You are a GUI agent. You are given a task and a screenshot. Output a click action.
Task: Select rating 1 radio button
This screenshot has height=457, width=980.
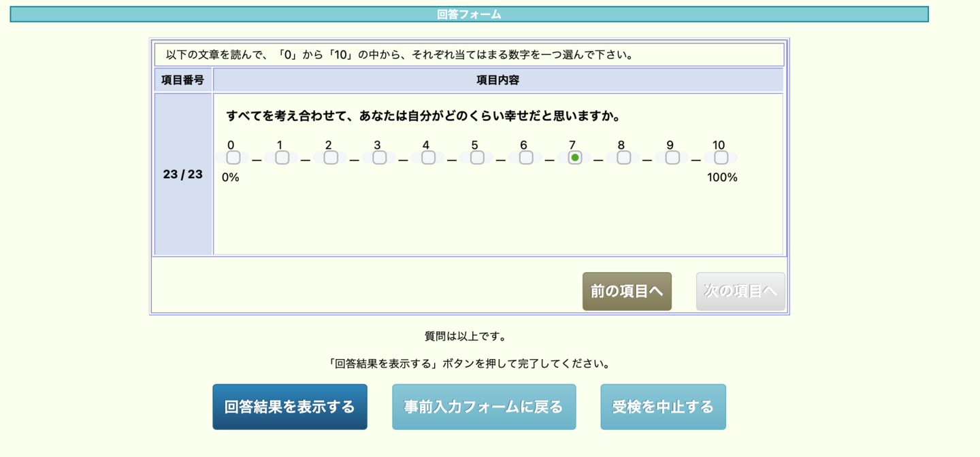tap(282, 158)
